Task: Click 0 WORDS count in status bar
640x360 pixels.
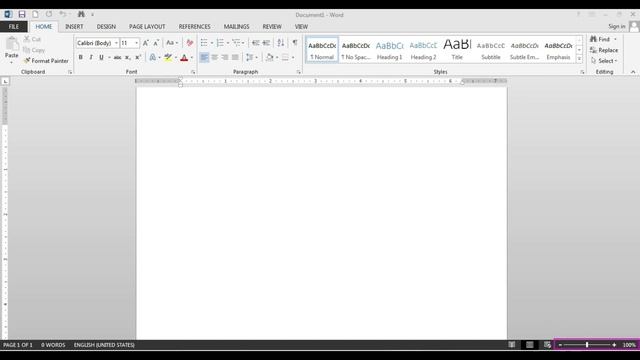Action: [53, 345]
